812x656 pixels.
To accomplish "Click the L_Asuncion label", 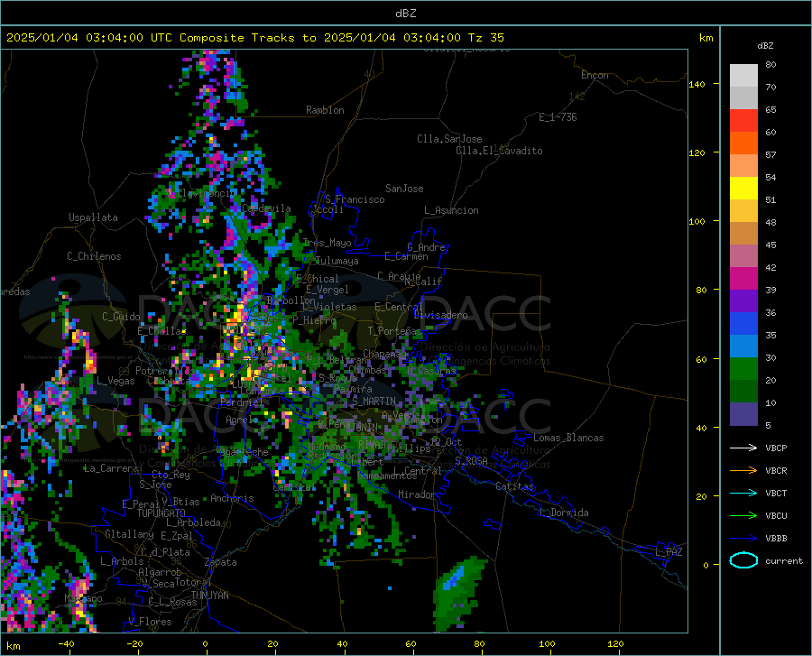I will pos(451,210).
